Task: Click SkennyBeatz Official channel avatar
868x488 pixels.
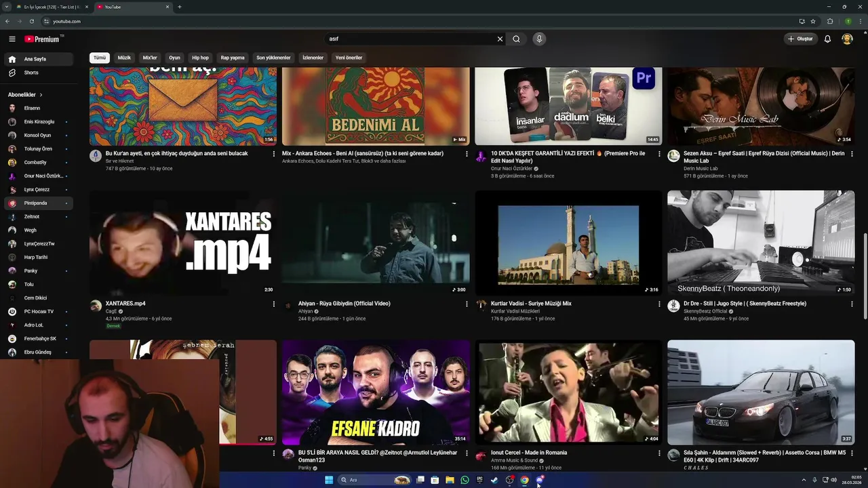Action: (x=673, y=306)
